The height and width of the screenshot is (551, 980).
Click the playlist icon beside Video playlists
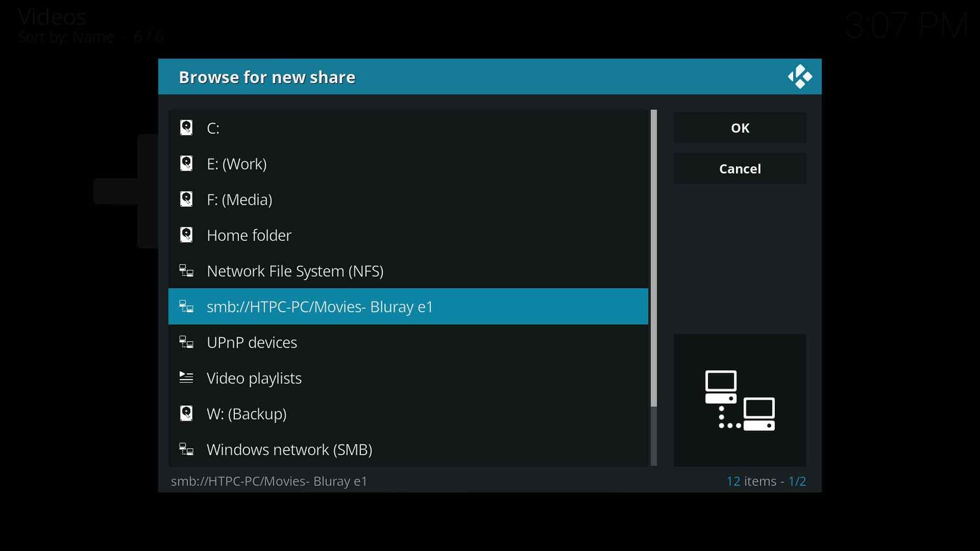pyautogui.click(x=186, y=378)
